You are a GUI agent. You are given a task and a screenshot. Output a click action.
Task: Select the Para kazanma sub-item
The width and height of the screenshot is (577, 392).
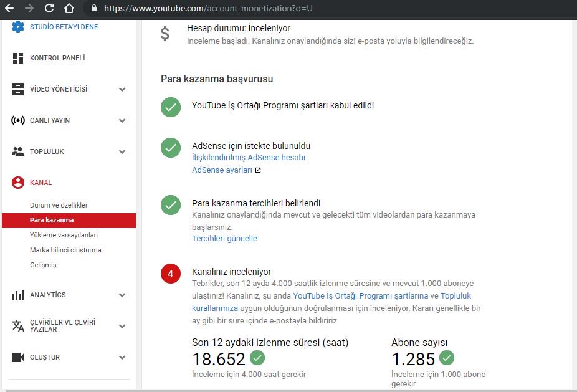[x=69, y=220]
